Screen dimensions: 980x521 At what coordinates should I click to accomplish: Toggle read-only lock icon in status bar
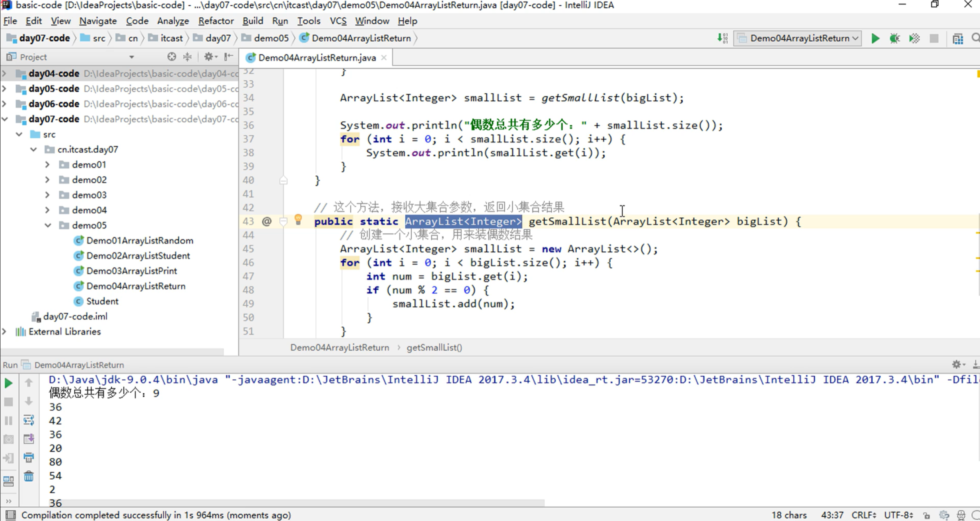[926, 515]
